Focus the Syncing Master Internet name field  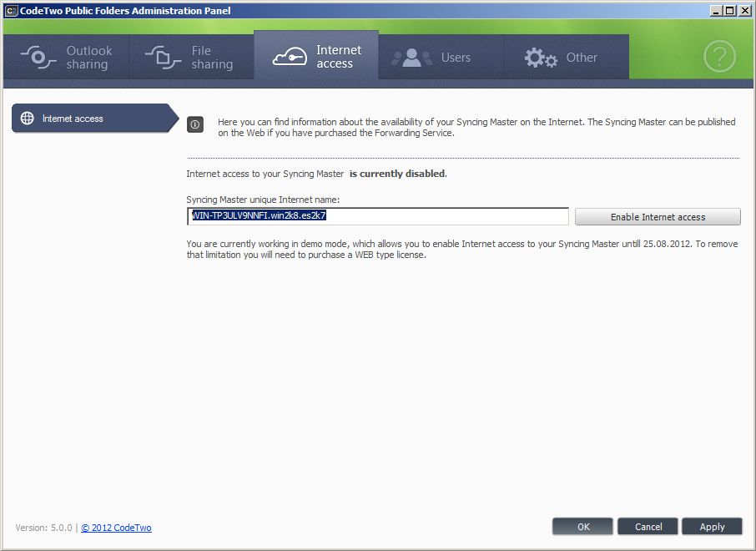378,216
